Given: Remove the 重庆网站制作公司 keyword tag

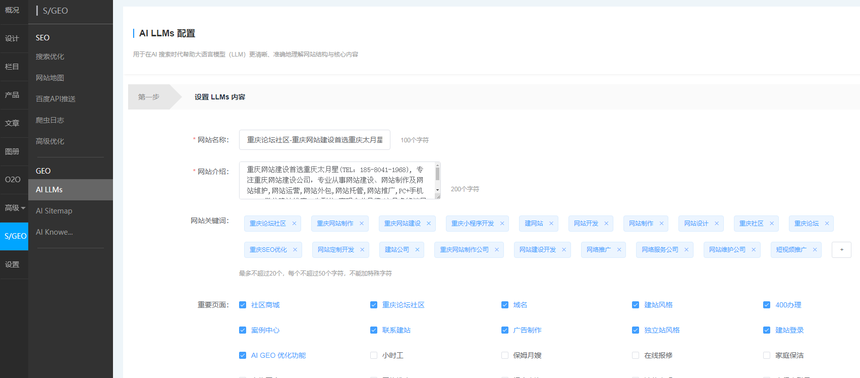Looking at the screenshot, I should pos(496,250).
